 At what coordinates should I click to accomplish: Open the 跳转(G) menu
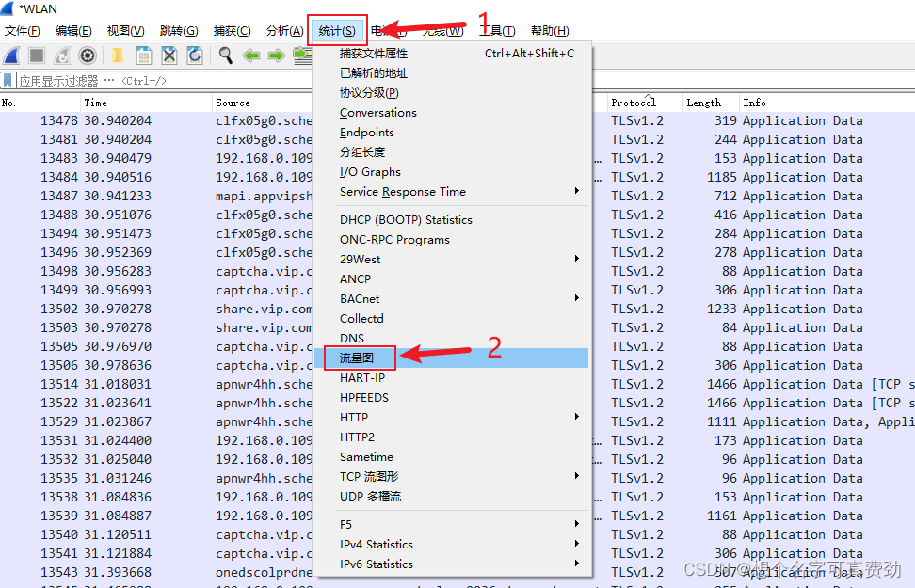pyautogui.click(x=179, y=31)
